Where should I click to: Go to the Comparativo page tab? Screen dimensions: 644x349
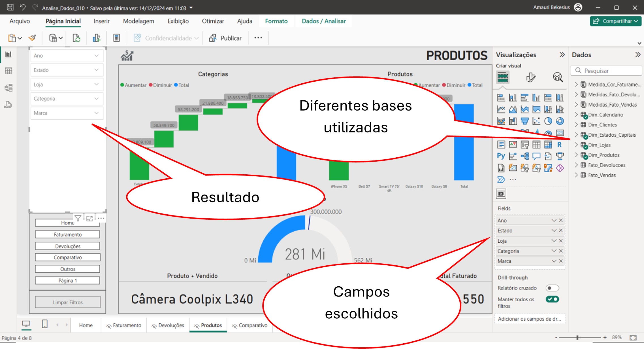(250, 325)
